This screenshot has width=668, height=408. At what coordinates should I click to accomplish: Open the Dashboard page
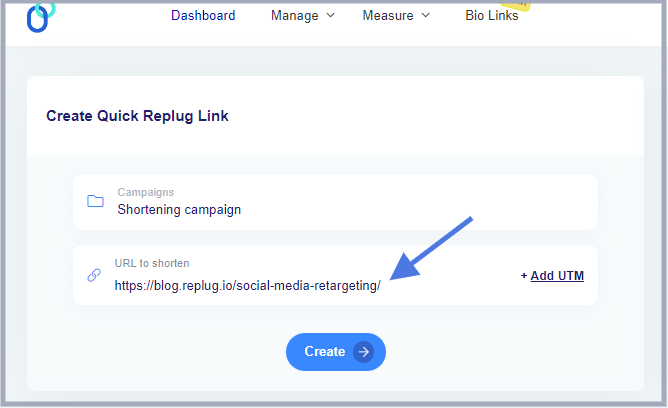tap(203, 16)
